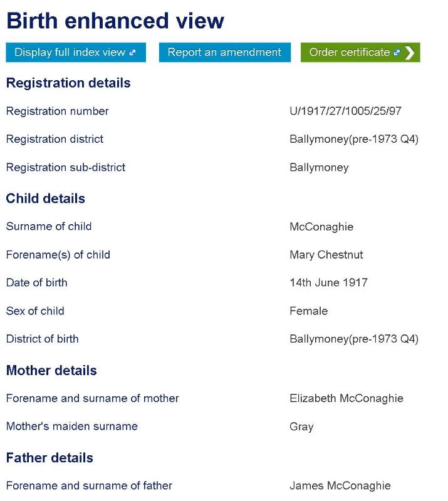Click the Report an amendment button
448x501 pixels.
(x=224, y=53)
